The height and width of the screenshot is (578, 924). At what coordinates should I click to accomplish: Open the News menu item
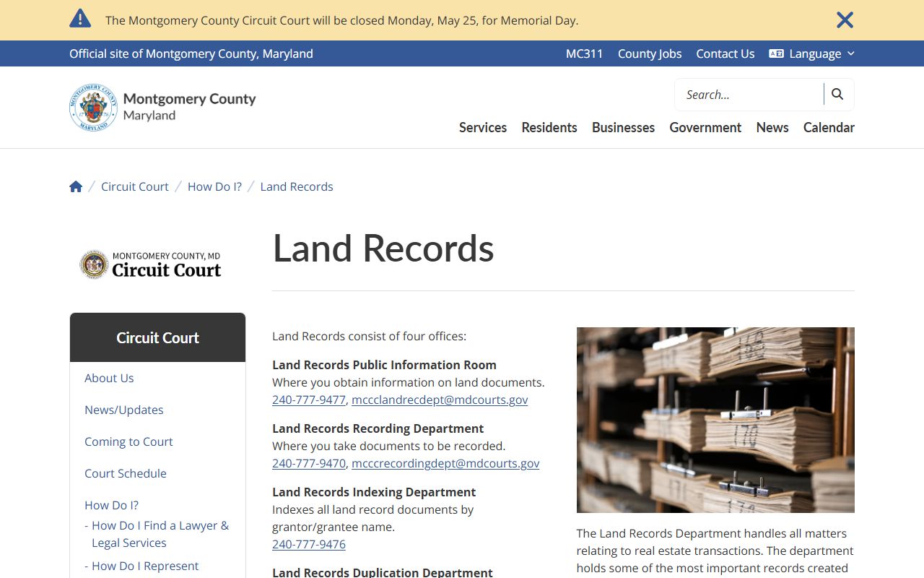pos(772,127)
